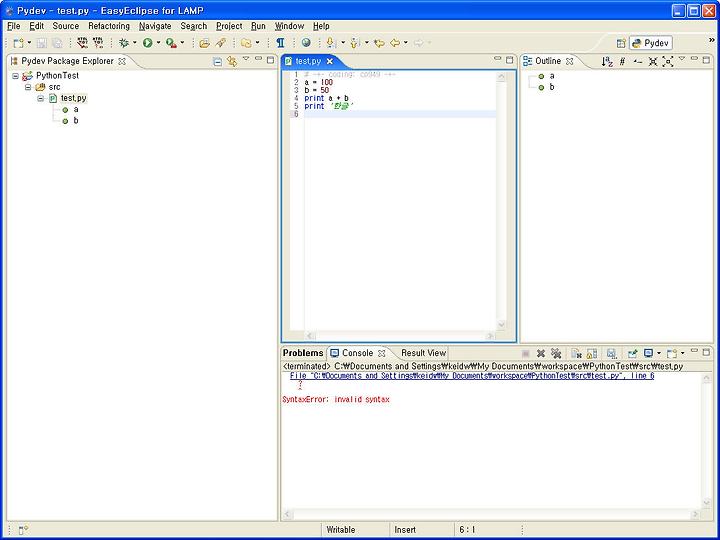Image resolution: width=720 pixels, height=540 pixels.
Task: Click the Open Type folder icon
Action: (204, 43)
